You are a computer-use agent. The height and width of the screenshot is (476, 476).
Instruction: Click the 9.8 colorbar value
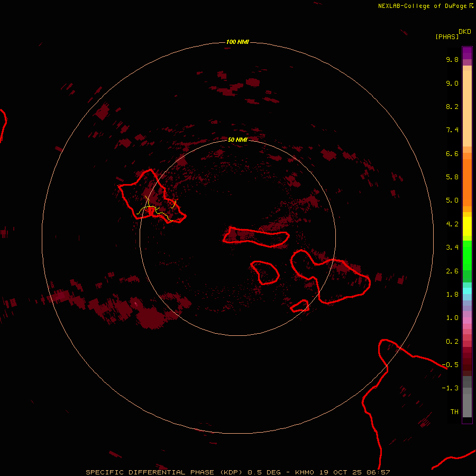point(452,59)
